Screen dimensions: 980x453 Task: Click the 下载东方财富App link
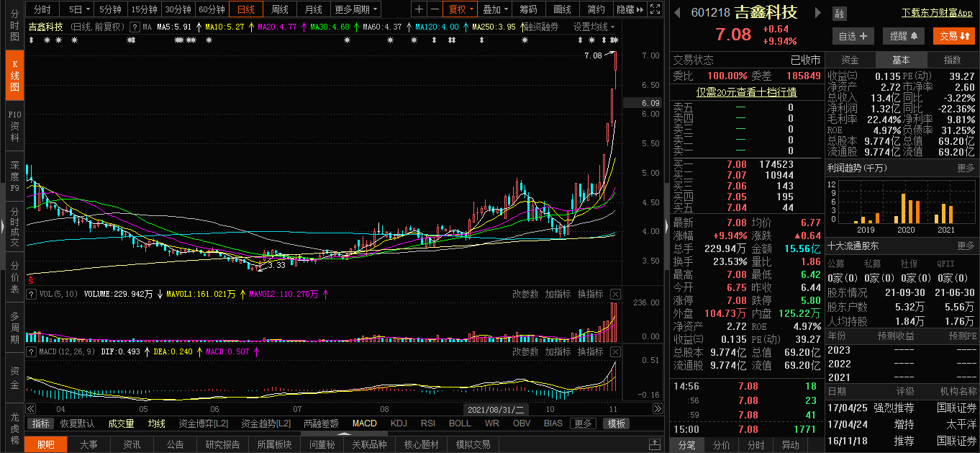click(x=937, y=13)
